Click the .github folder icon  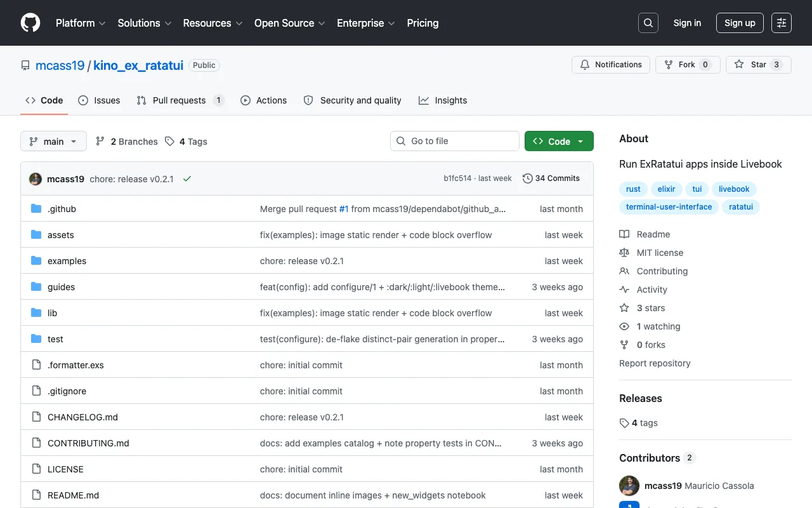[36, 209]
